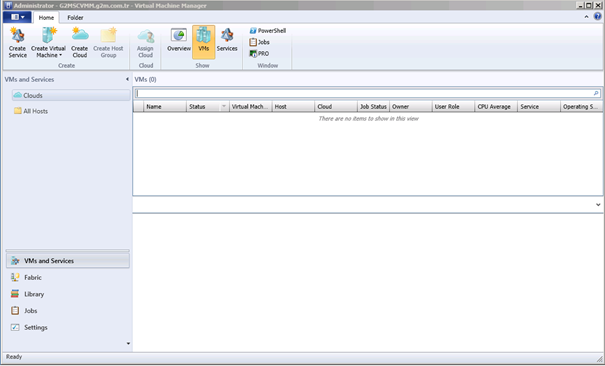Image resolution: width=605 pixels, height=366 pixels.
Task: Open the Status column filter dropdown
Action: click(x=224, y=107)
